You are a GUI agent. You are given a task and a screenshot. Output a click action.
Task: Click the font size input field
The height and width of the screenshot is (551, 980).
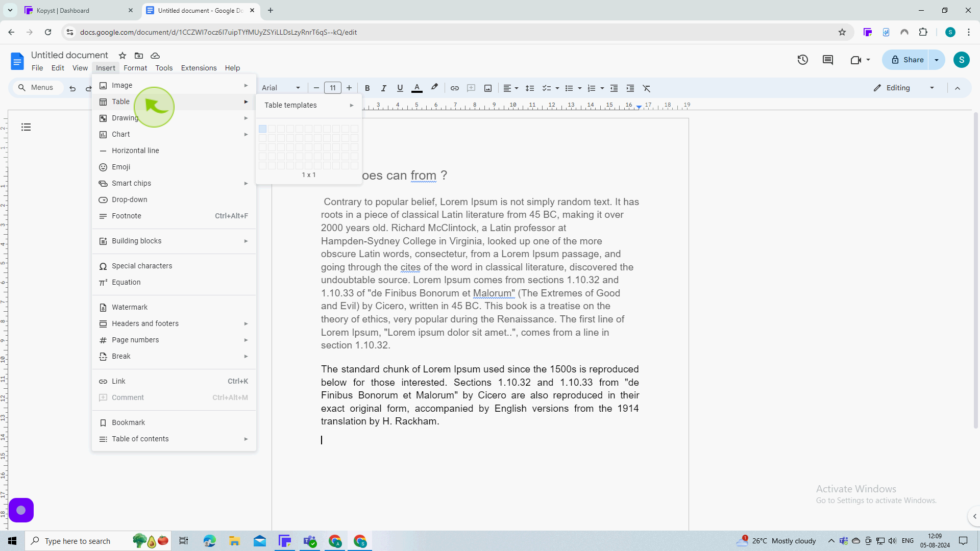click(x=332, y=88)
